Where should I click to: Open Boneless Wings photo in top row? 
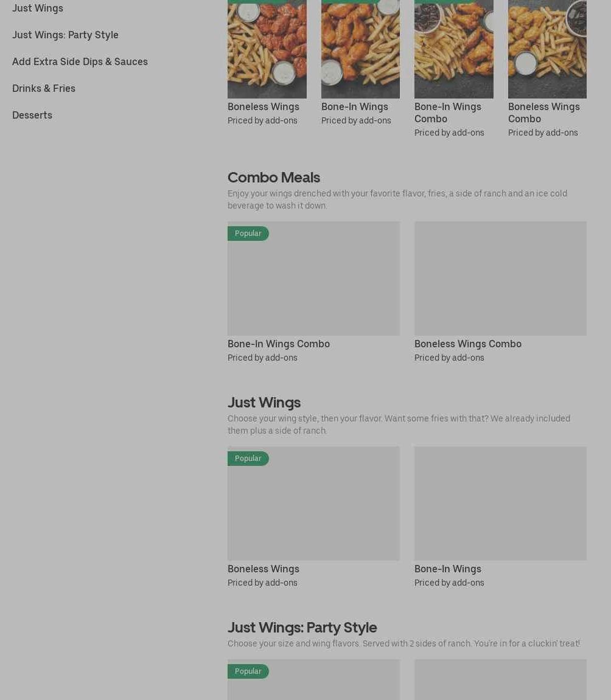[267, 49]
